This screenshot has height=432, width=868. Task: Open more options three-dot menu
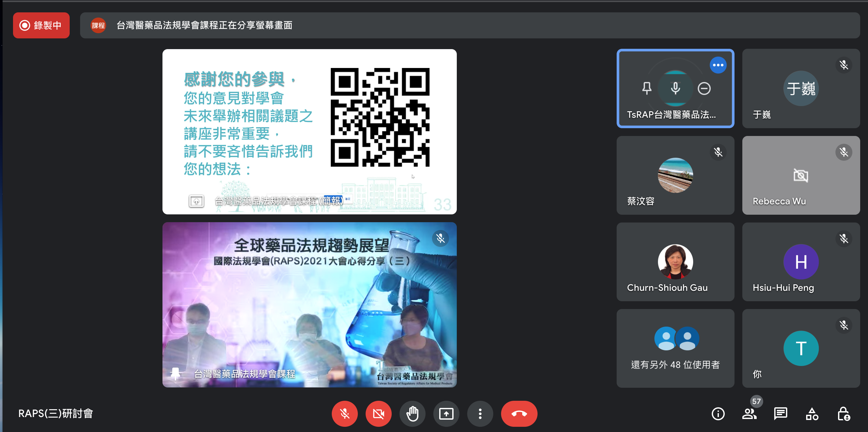[x=480, y=413]
